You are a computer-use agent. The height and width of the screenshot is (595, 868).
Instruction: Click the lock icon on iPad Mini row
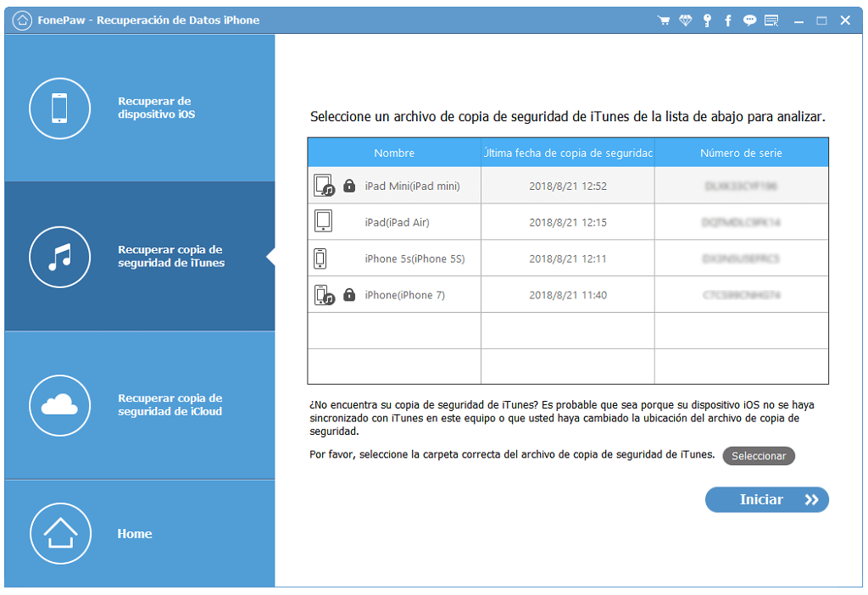[349, 186]
